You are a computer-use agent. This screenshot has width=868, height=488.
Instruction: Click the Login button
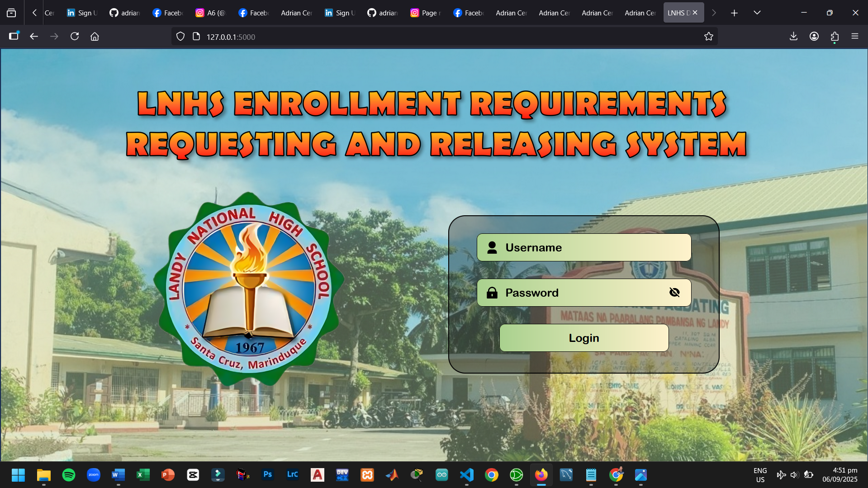[584, 338]
